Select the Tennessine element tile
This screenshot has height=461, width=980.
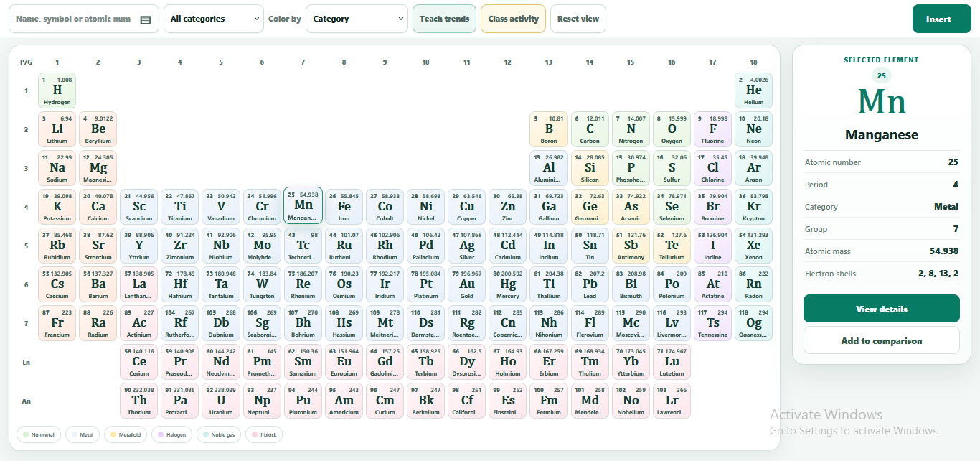[x=713, y=323]
